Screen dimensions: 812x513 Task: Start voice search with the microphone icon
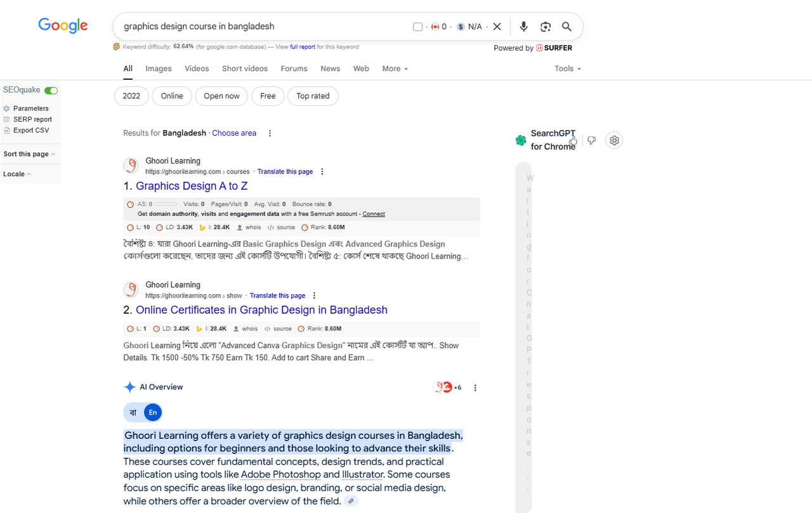click(x=523, y=27)
